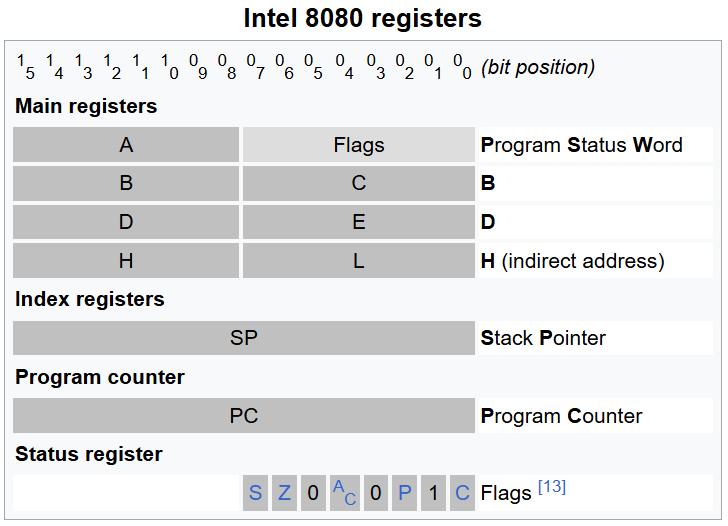Image resolution: width=728 pixels, height=526 pixels.
Task: Click the SP stack pointer cell
Action: tap(243, 338)
